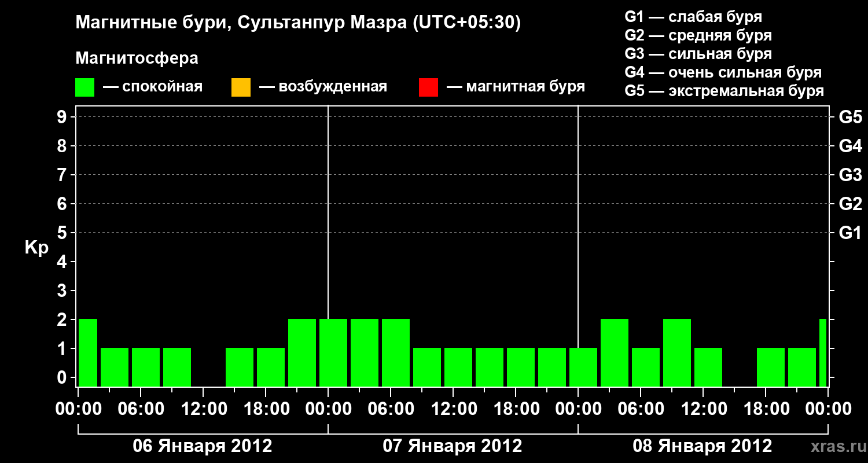Click the Kp 2 bar near 09:00 on 08 Января
This screenshot has width=868, height=463.
677,352
